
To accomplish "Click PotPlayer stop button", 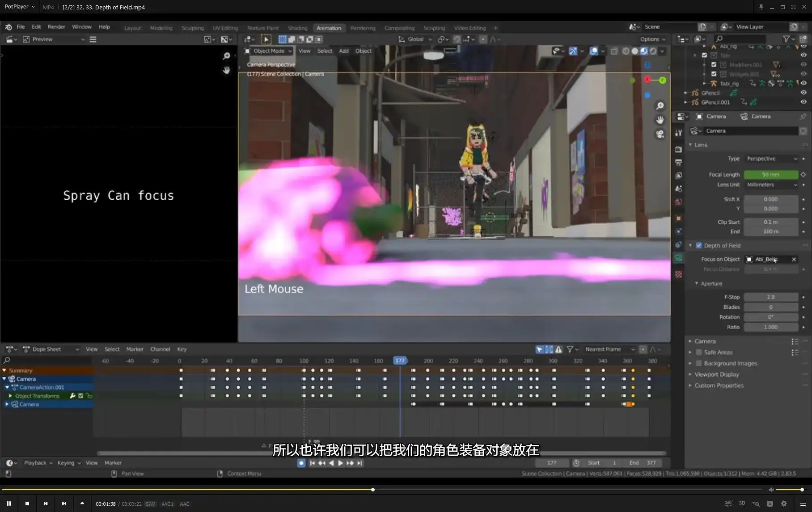I will pos(27,504).
